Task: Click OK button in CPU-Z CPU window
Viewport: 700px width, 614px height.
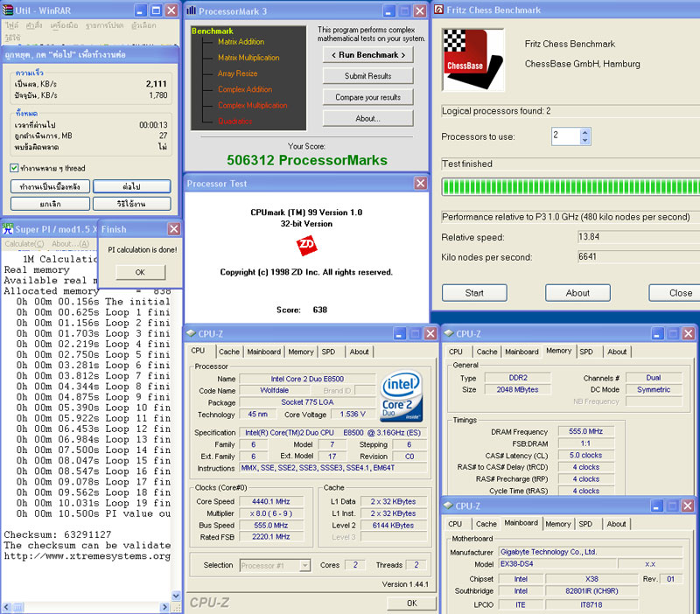Action: (x=411, y=604)
